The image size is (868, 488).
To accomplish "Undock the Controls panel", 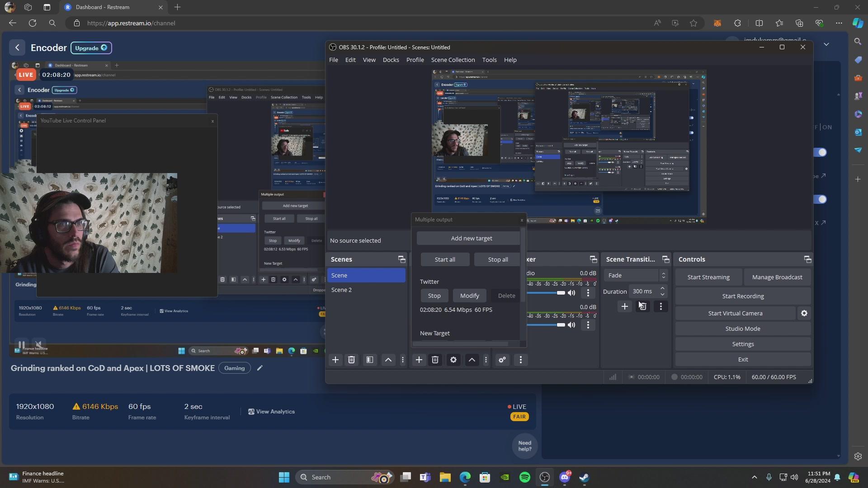I will 807,259.
